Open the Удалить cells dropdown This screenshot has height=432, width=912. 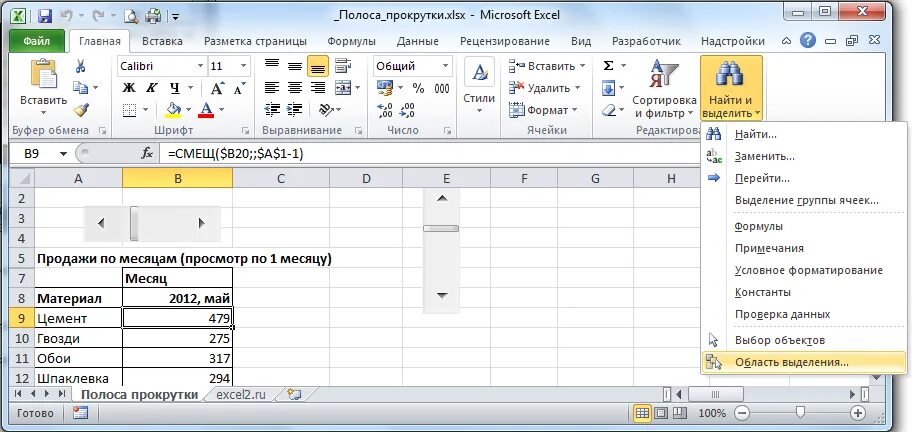pyautogui.click(x=546, y=88)
